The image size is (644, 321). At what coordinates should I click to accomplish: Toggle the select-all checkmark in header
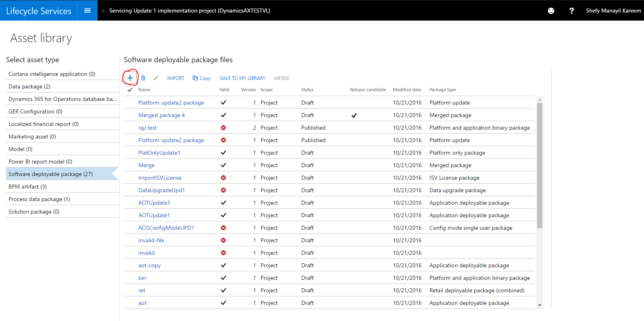point(130,90)
